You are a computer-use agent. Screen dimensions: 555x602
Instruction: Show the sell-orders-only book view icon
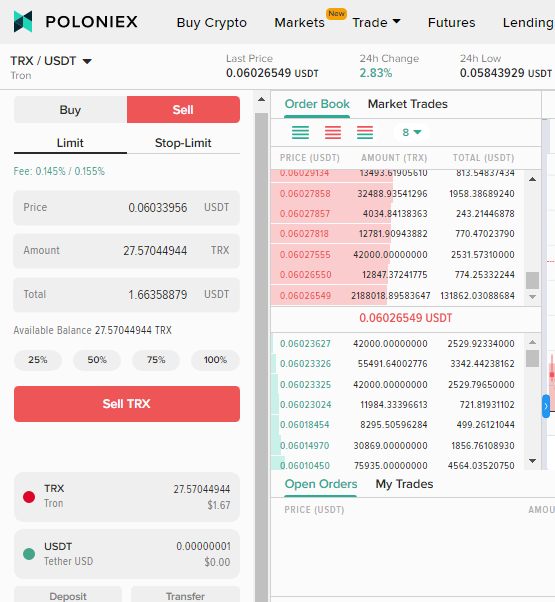point(333,132)
